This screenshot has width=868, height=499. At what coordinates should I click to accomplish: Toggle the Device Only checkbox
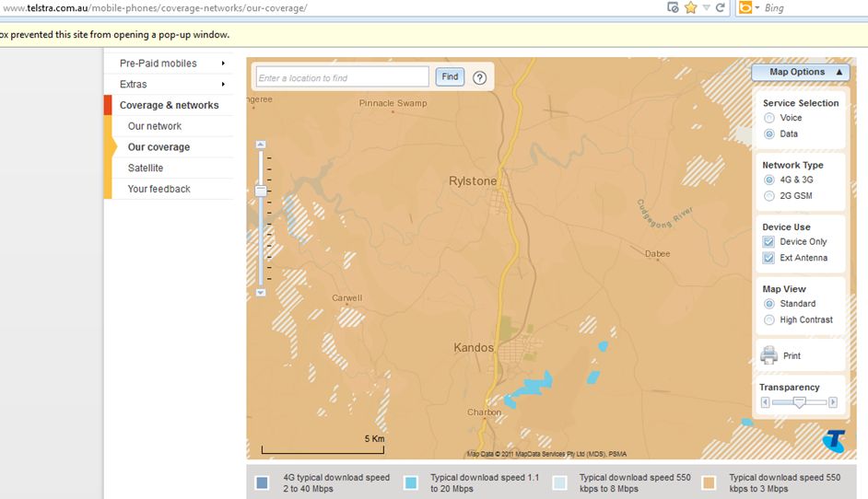point(768,242)
